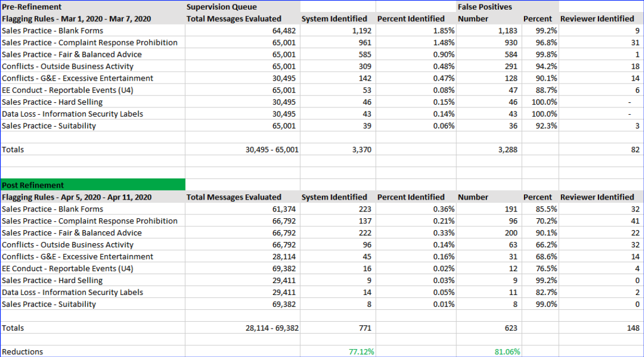644x357 pixels.
Task: Click the '0.15%' Hard Selling percent cell
Action: pyautogui.click(x=416, y=102)
